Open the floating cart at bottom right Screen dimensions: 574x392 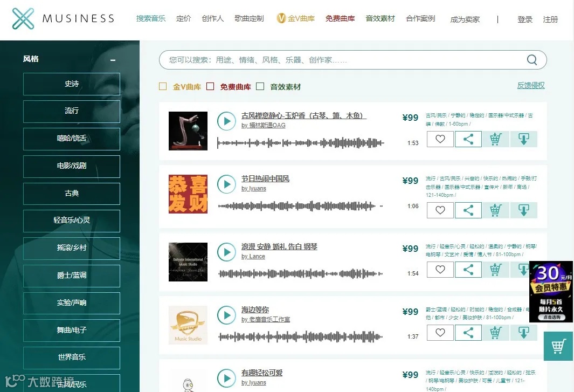(x=558, y=347)
